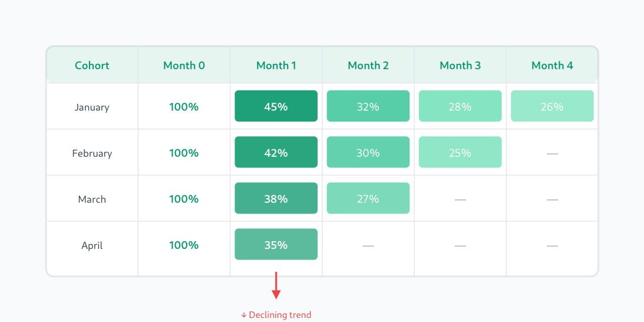Screen dimensions: 644x322
Task: Click the January 32% cell
Action: tap(368, 107)
